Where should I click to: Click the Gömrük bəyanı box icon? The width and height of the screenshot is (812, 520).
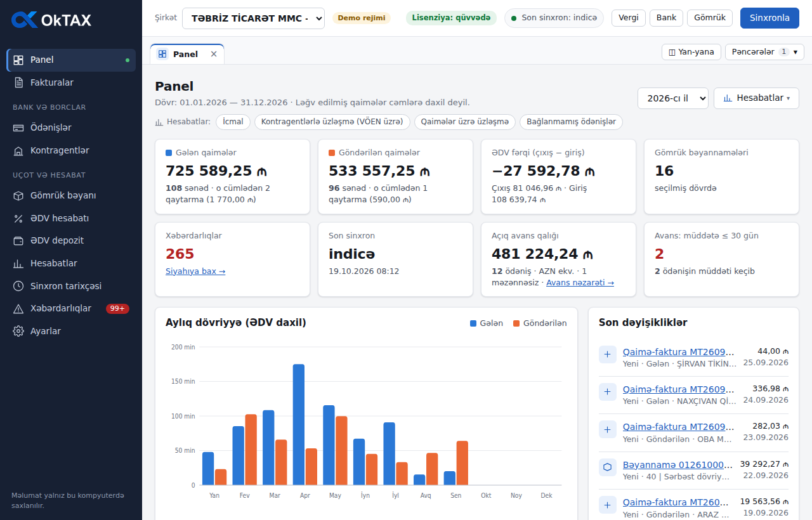click(18, 195)
